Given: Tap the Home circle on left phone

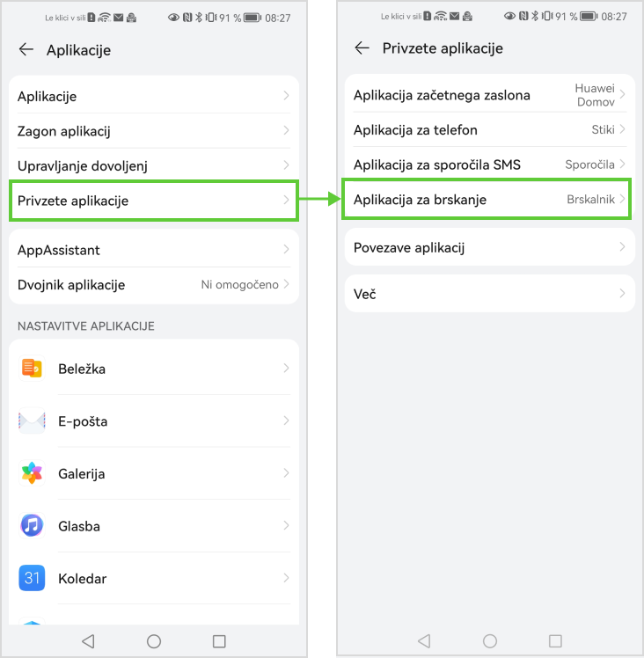Looking at the screenshot, I should pyautogui.click(x=154, y=640).
